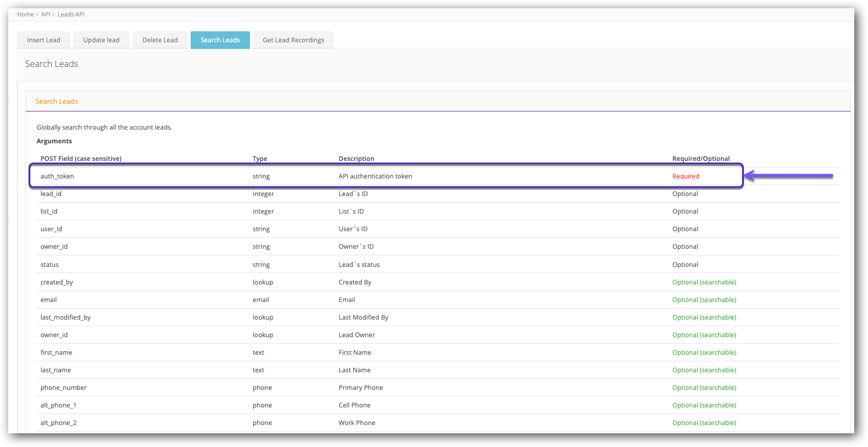The width and height of the screenshot is (868, 447).
Task: Select the auth_token field name
Action: click(57, 176)
